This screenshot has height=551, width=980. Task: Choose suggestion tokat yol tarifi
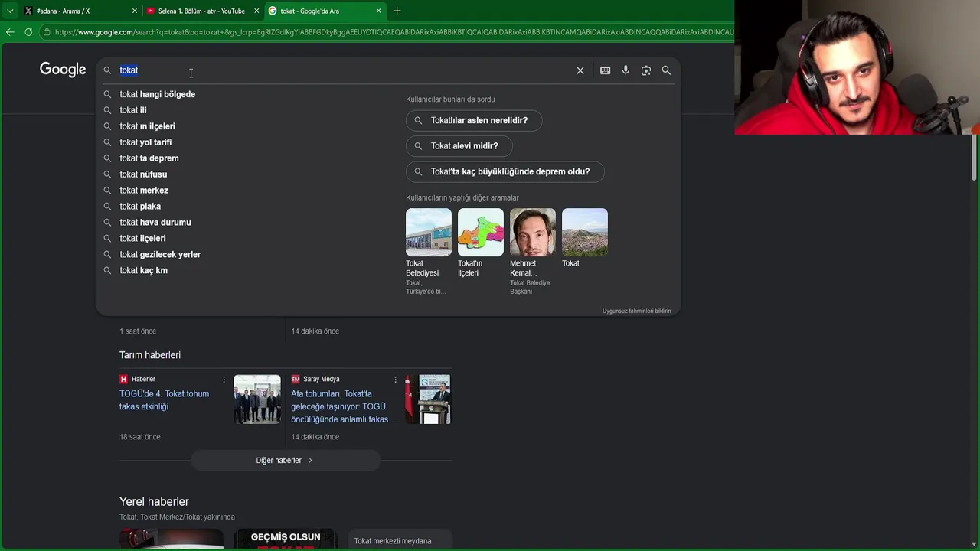pyautogui.click(x=145, y=142)
